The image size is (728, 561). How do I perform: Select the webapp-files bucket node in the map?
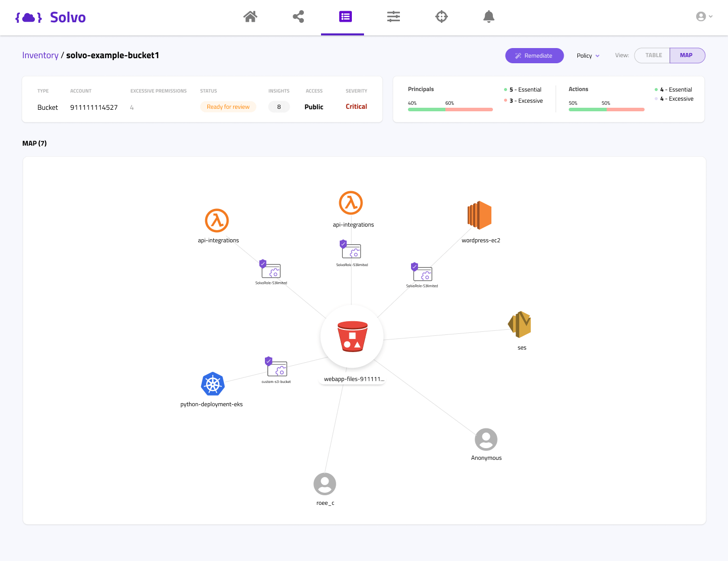(352, 335)
